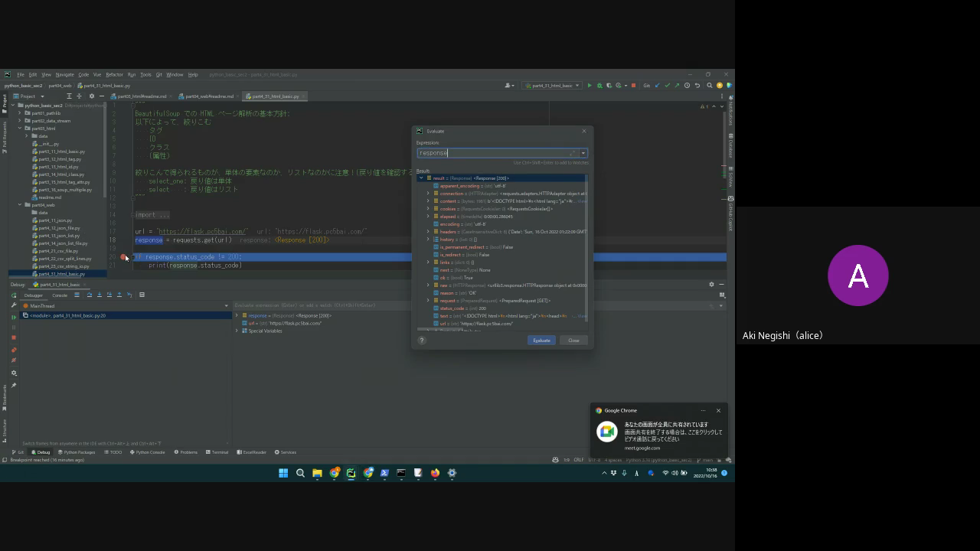Click Mute Breakpoints icon in debug sidebar
The width and height of the screenshot is (980, 551).
pyautogui.click(x=14, y=360)
